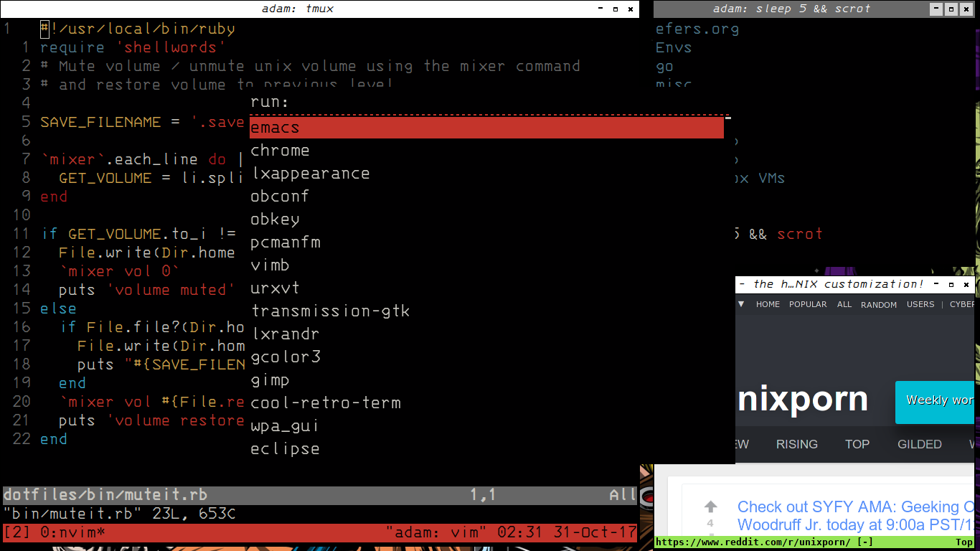Click dotfiles/bin/muteit.rb in vim statusline
Viewport: 980px width, 551px height.
click(105, 495)
